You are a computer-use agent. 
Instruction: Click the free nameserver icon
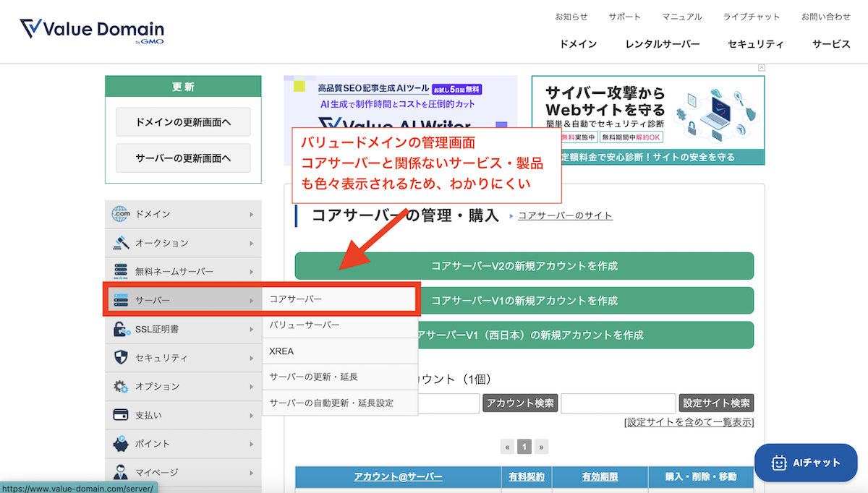tap(120, 272)
